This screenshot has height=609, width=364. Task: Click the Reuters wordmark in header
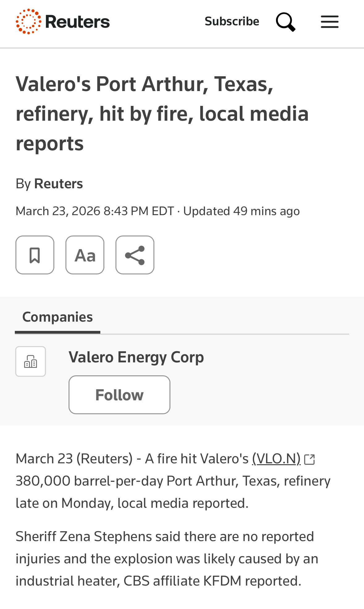coord(77,22)
